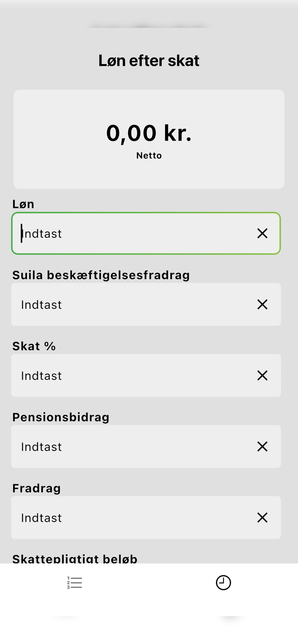Clear the Fradrag field via X icon
The image size is (298, 644).
[x=262, y=517]
